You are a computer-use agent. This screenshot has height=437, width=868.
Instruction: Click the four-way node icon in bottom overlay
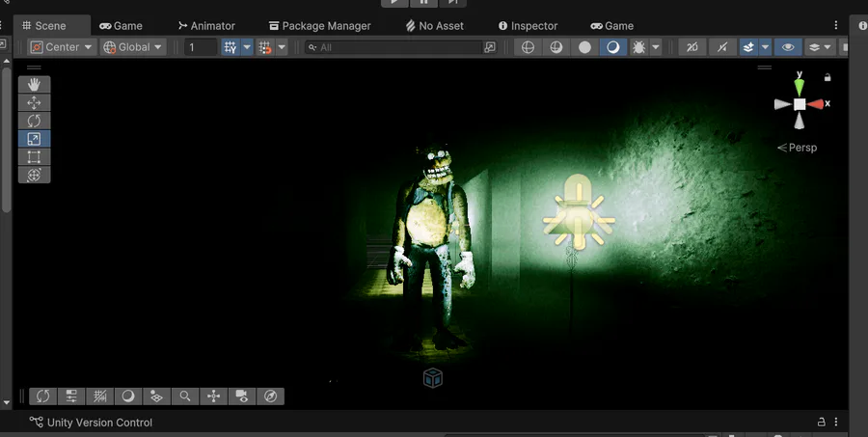(x=214, y=396)
